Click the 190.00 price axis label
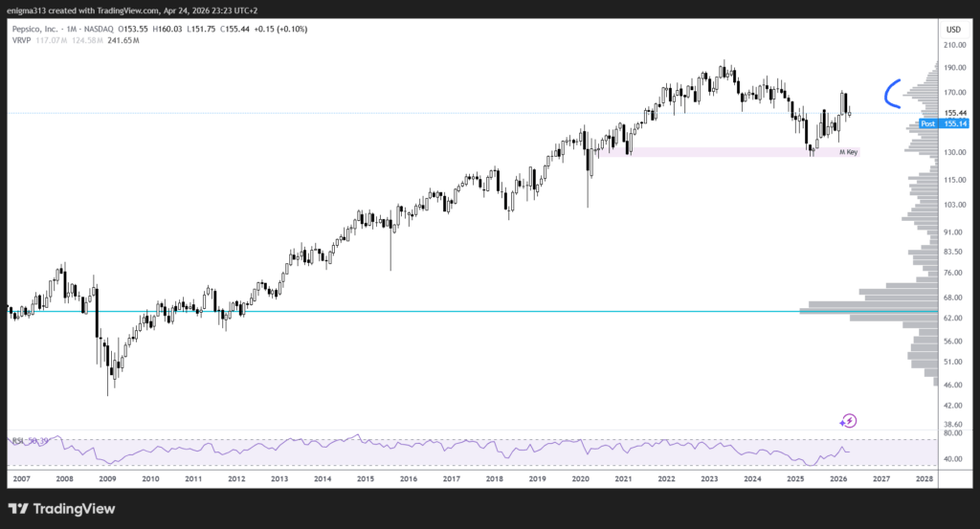Image resolution: width=980 pixels, height=529 pixels. [955, 68]
